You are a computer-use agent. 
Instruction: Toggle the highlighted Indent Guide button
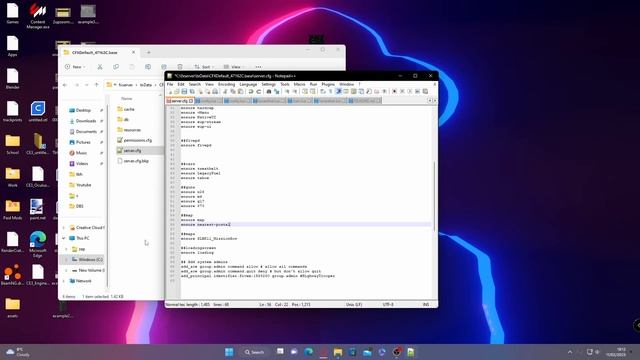[x=338, y=91]
